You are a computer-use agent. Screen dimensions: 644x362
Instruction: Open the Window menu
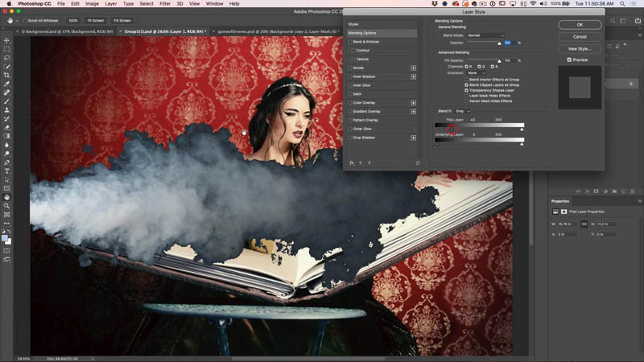(214, 4)
